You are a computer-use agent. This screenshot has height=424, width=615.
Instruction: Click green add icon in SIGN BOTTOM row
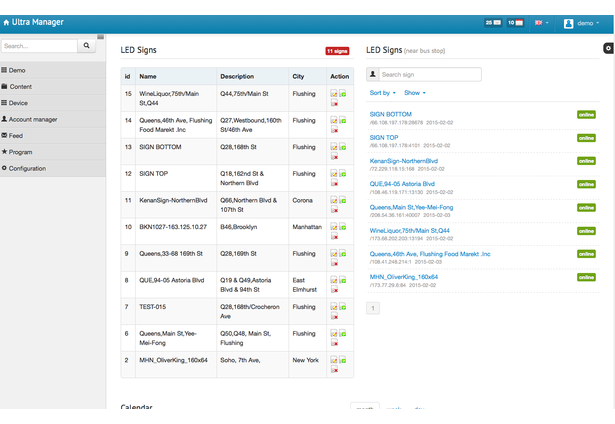pyautogui.click(x=342, y=147)
